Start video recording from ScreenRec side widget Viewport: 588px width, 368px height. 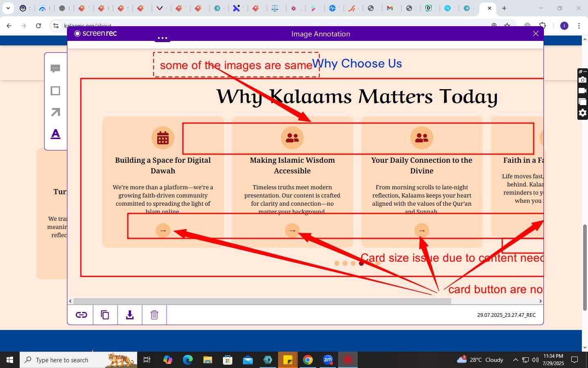583,90
